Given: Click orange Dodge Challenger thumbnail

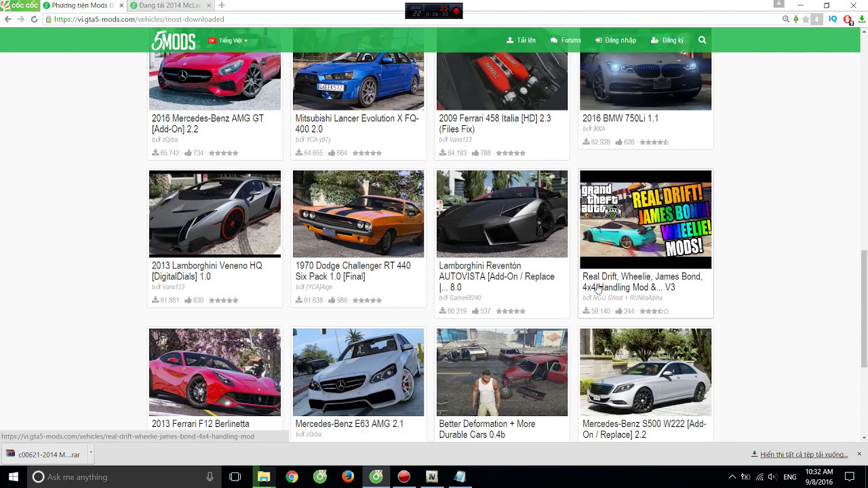Looking at the screenshot, I should 358,213.
